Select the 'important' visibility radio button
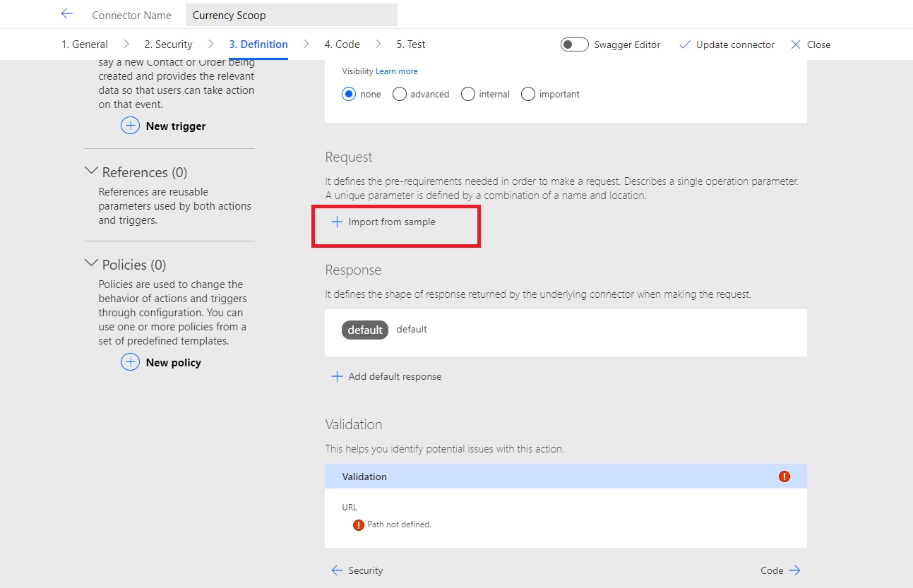 pyautogui.click(x=528, y=93)
